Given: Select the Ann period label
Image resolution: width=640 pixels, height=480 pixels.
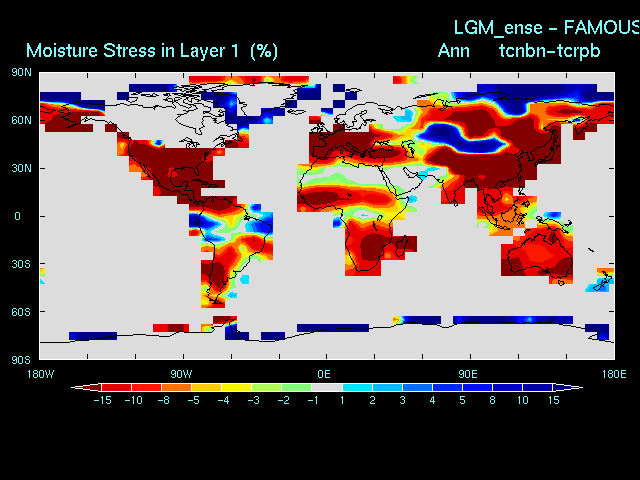Looking at the screenshot, I should [454, 50].
